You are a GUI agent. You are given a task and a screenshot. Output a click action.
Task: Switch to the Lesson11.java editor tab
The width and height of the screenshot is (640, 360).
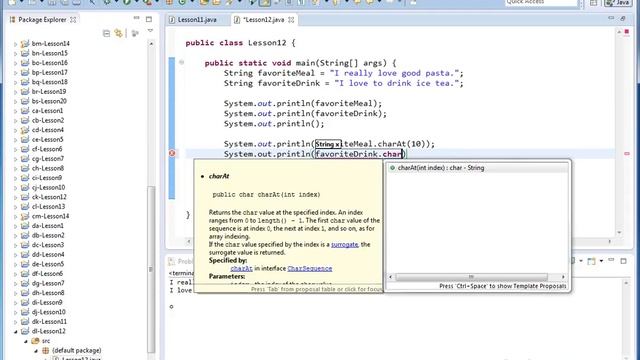pyautogui.click(x=193, y=20)
